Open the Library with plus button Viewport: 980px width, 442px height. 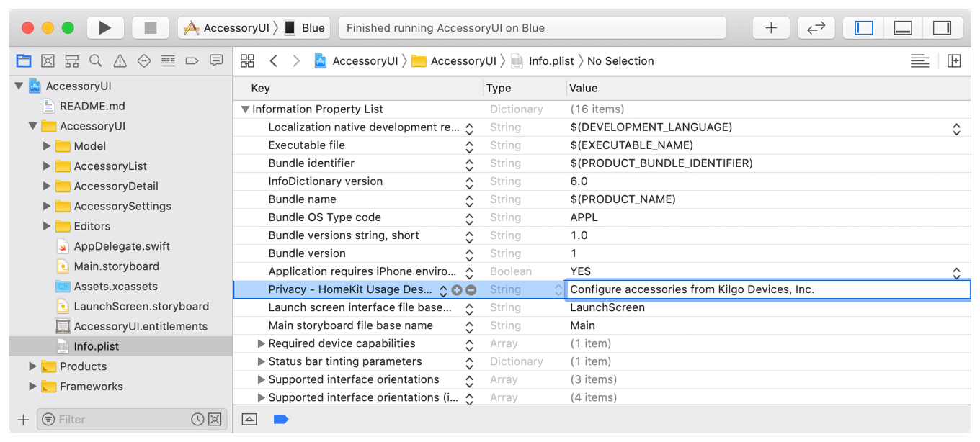[x=771, y=28]
